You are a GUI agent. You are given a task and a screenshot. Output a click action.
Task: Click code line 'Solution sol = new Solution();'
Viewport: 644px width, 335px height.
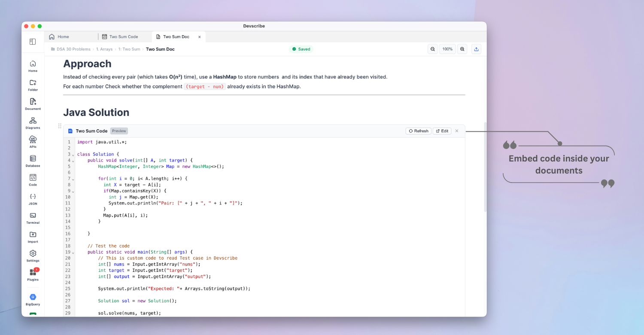tap(137, 301)
